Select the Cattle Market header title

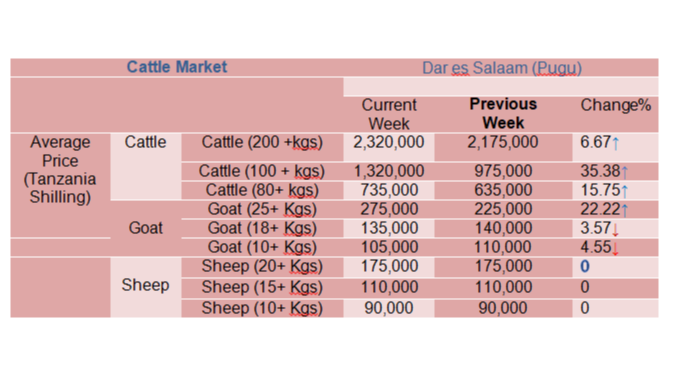click(177, 67)
